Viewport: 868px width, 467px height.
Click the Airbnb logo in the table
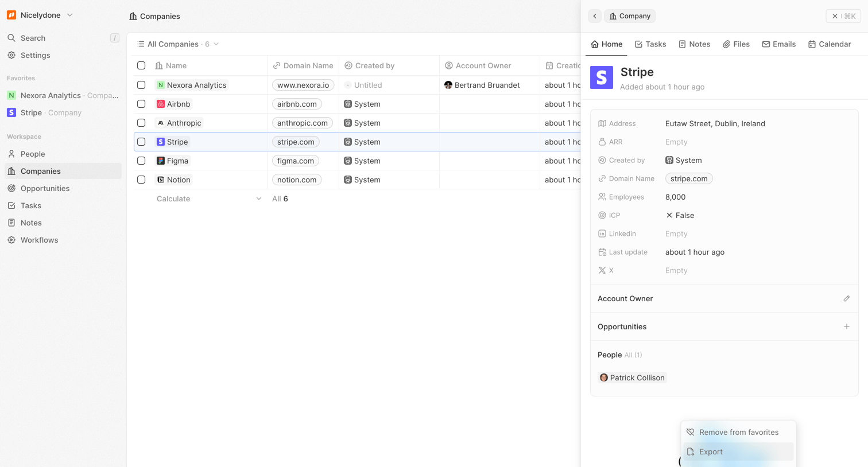tap(161, 104)
